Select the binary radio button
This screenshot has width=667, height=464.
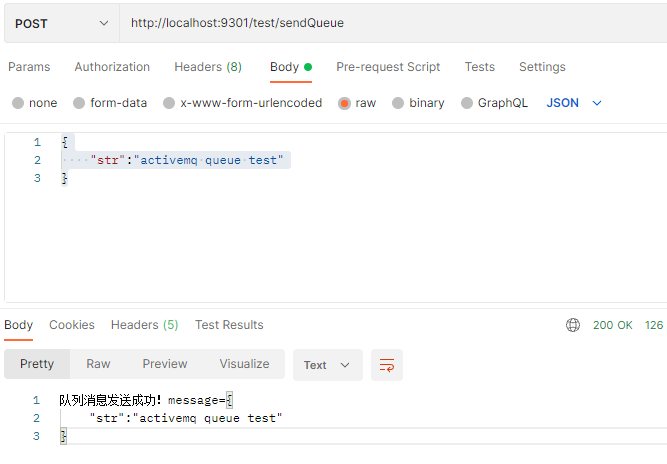point(399,103)
